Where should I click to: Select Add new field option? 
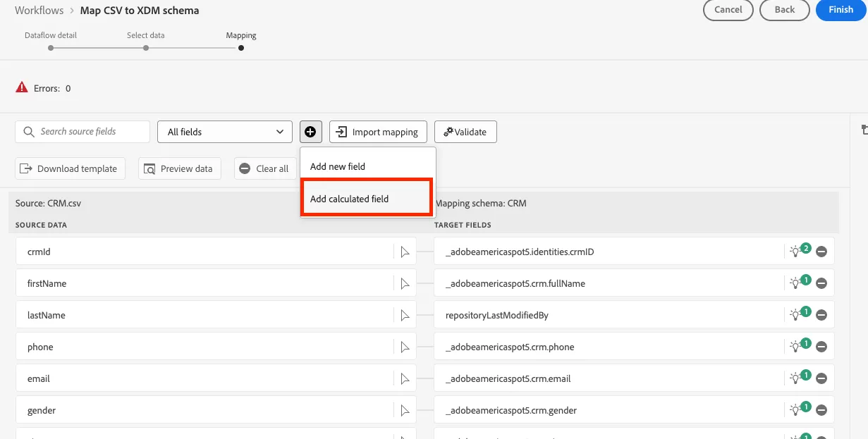tap(367, 166)
